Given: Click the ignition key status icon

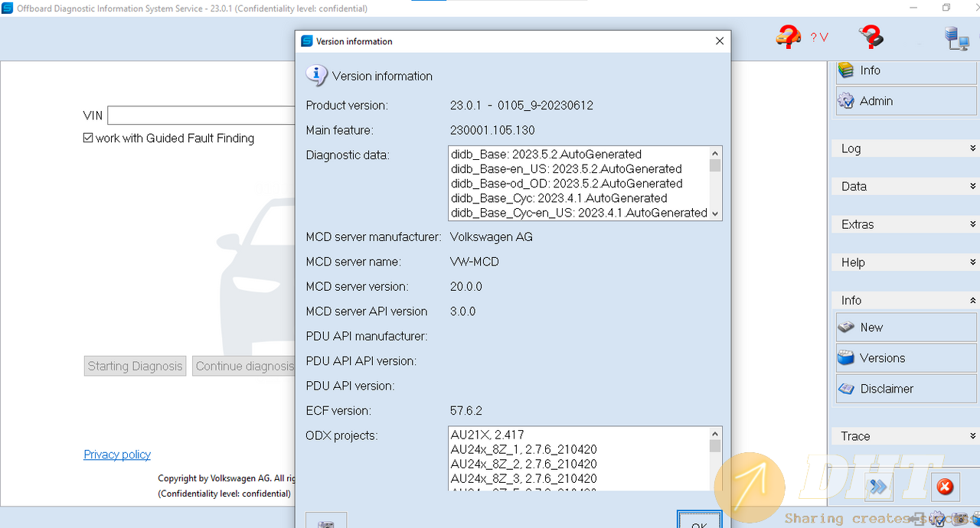Looking at the screenshot, I should tap(871, 36).
